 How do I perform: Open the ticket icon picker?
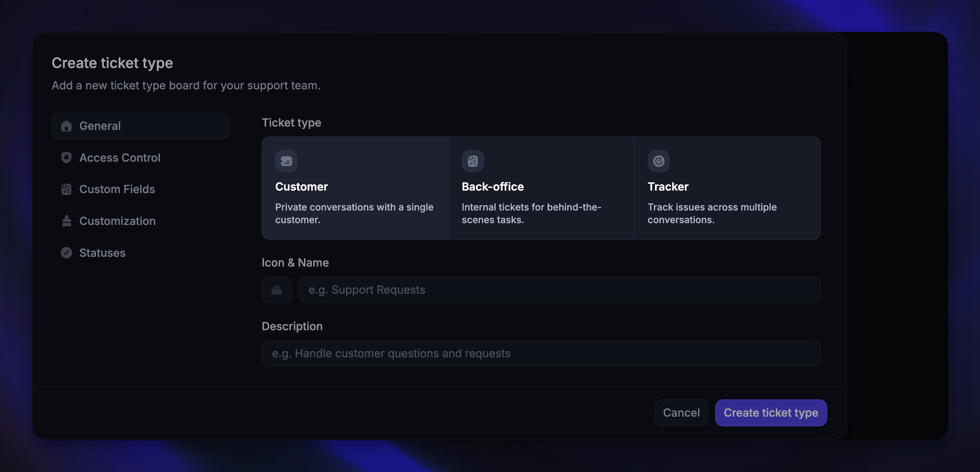(x=276, y=290)
